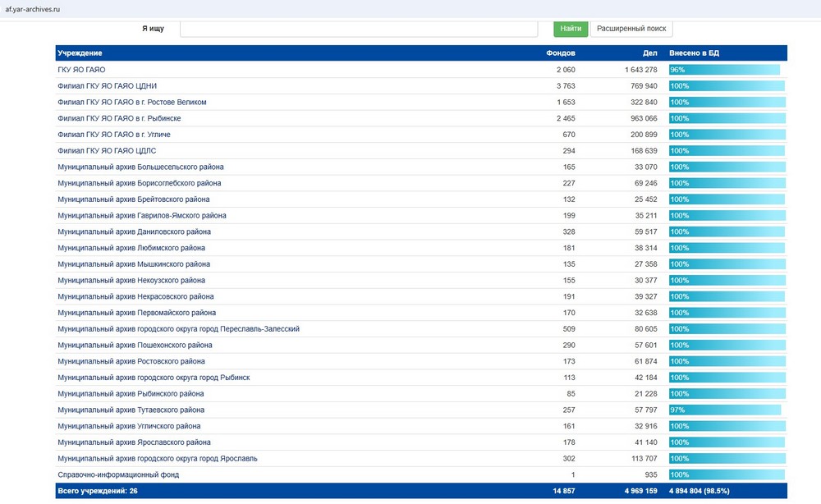Open Муниципальный архив Ярославского района

134,442
